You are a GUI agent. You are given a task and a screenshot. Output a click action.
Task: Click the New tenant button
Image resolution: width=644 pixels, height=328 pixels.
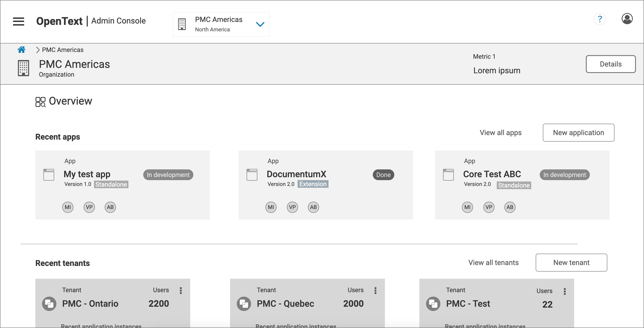coord(571,262)
